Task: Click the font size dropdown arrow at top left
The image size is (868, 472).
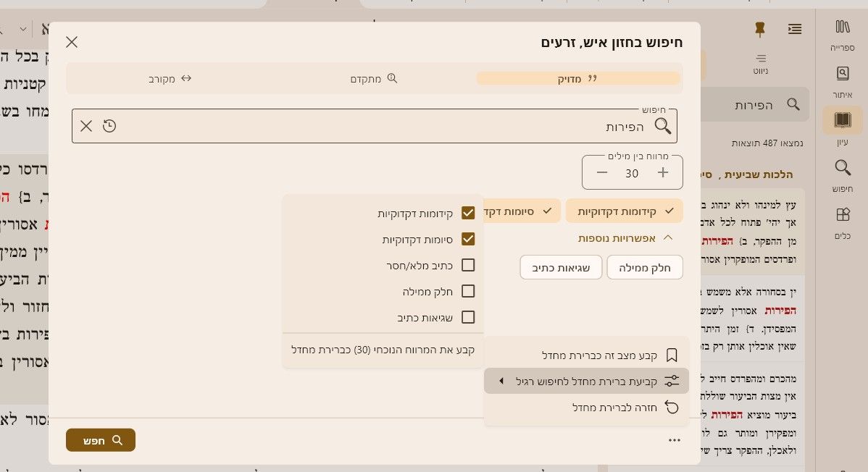Action: [22, 29]
